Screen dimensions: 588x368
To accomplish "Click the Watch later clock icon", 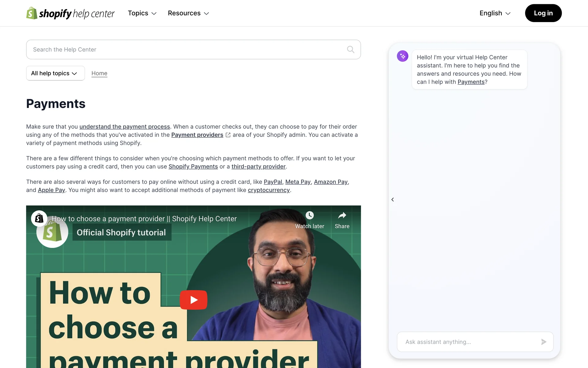I will point(310,215).
